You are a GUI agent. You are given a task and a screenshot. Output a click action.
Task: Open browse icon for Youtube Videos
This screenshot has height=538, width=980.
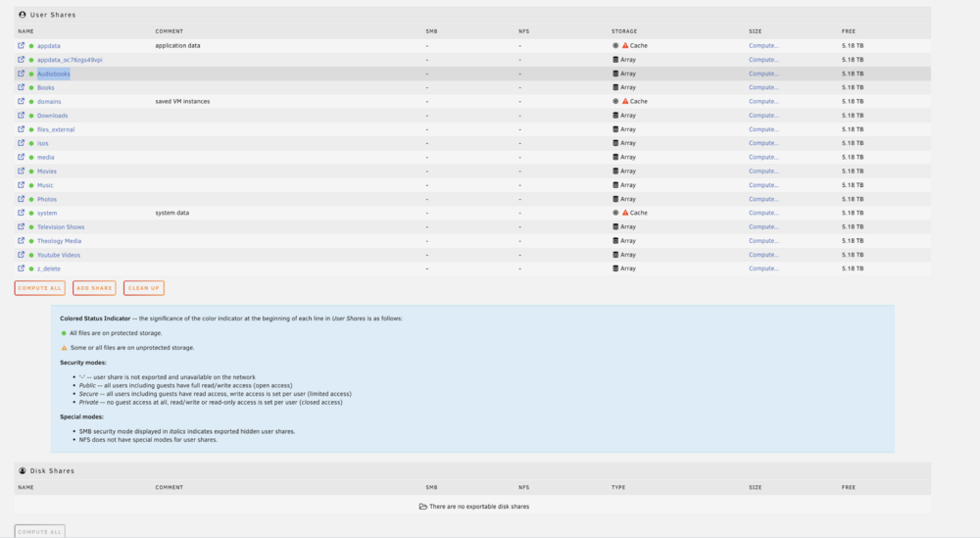pos(22,255)
